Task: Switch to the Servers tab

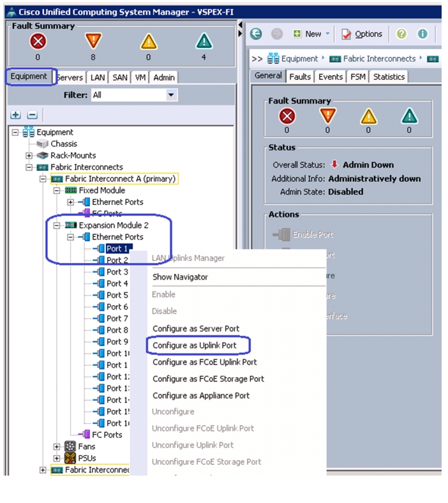Action: 70,77
